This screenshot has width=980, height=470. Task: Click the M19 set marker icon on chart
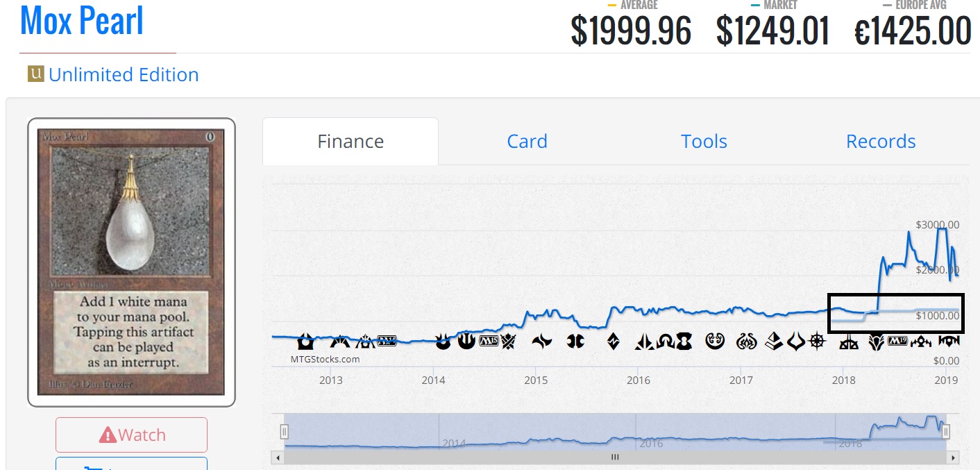point(897,341)
